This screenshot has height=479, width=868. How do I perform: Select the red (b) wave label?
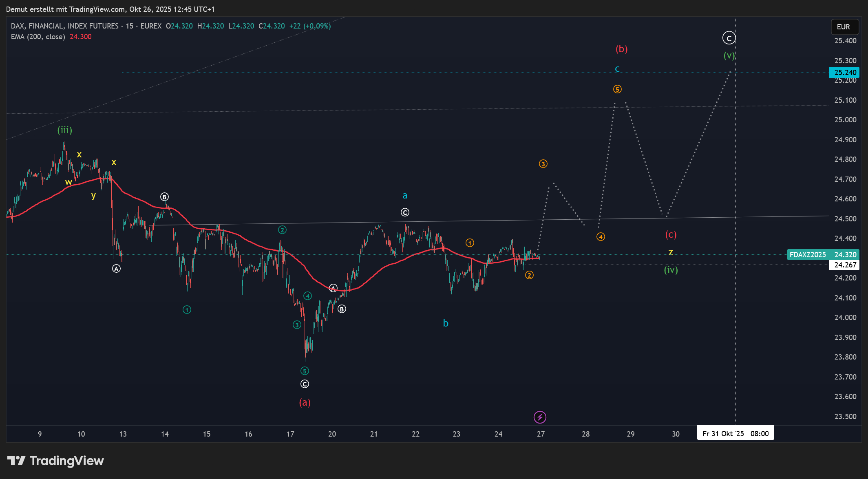pyautogui.click(x=621, y=49)
